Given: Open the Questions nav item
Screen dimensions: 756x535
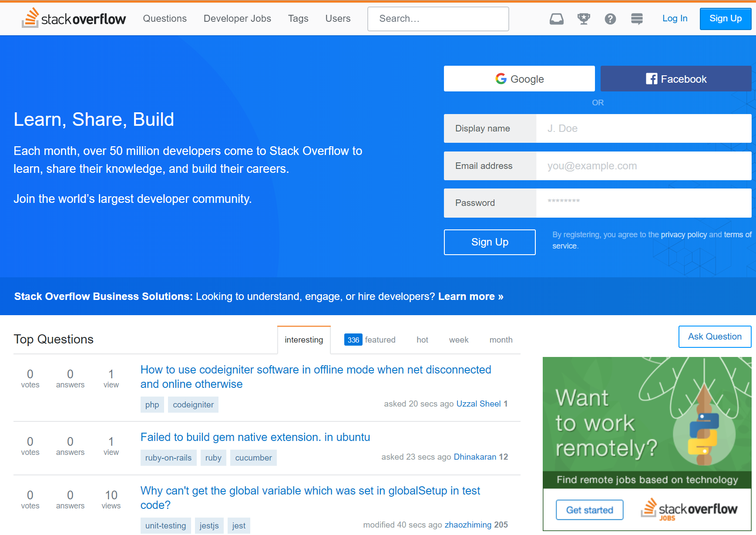Looking at the screenshot, I should pyautogui.click(x=165, y=19).
